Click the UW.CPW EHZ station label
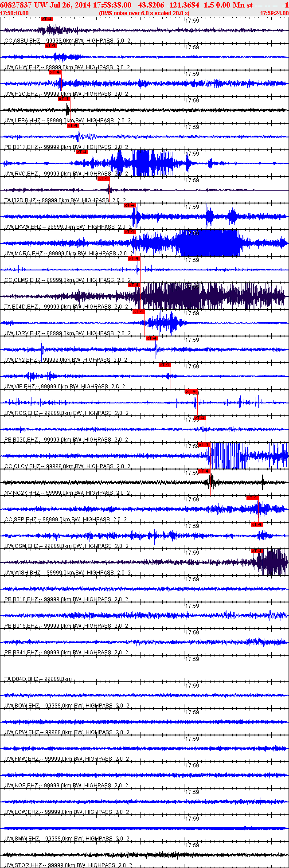The height and width of the screenshot is (868, 289). (x=67, y=732)
